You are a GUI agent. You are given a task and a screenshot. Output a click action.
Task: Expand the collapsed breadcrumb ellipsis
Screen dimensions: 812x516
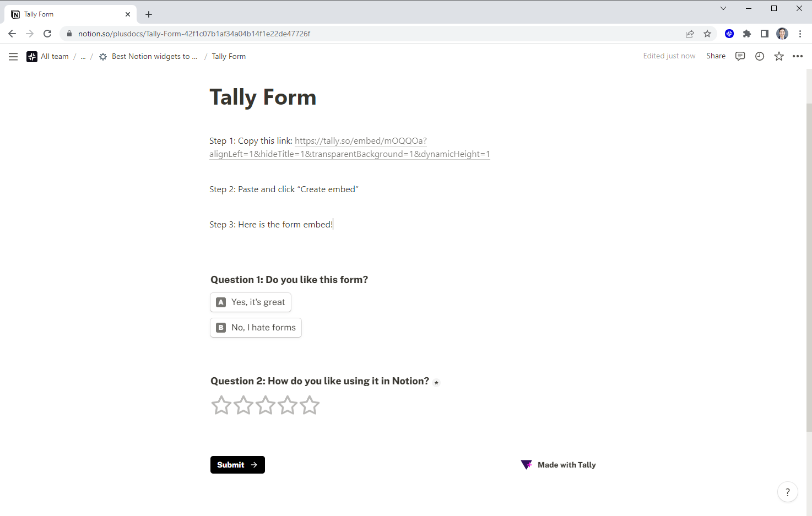pyautogui.click(x=83, y=57)
